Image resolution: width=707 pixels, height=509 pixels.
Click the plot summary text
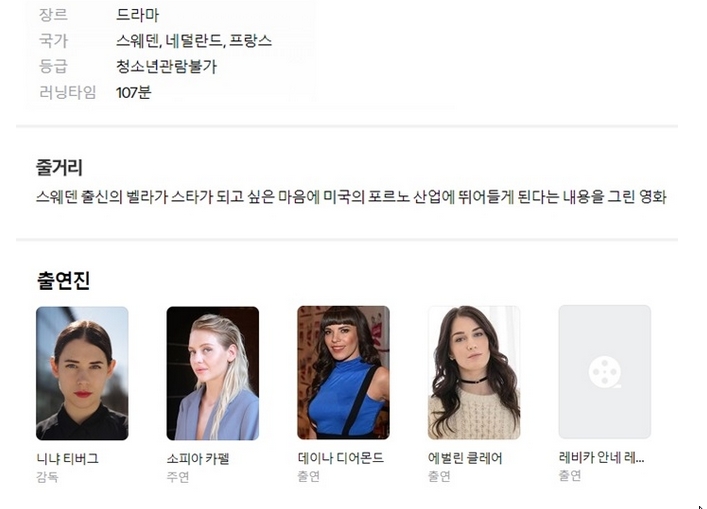click(351, 197)
